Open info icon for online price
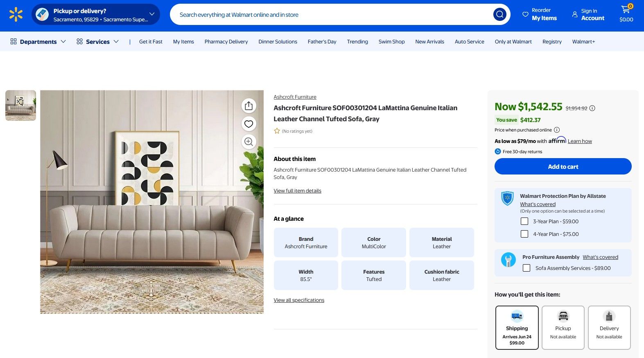 coord(557,130)
